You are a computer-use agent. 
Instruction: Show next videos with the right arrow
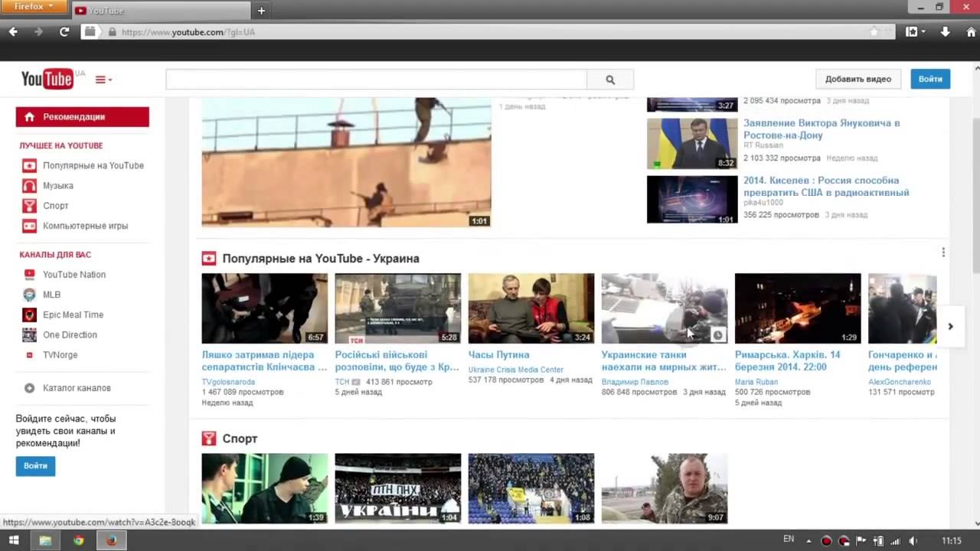(950, 327)
